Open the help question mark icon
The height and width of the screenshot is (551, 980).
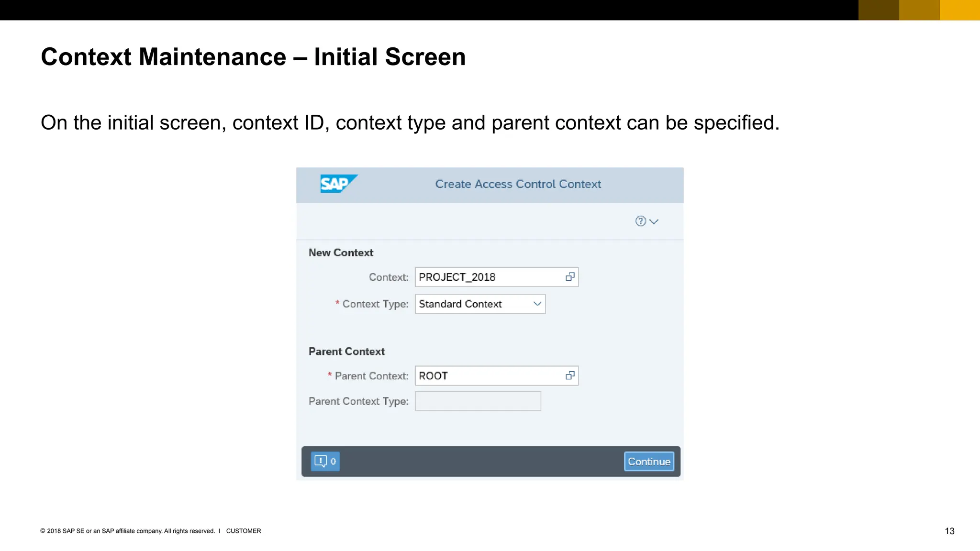(x=640, y=221)
